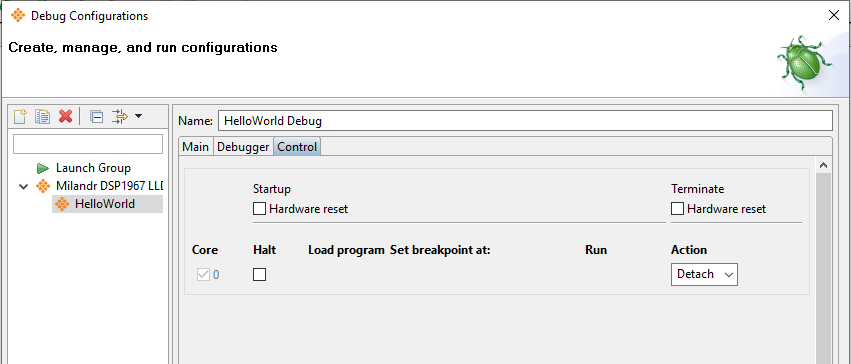Open the filter menu dropdown arrow
The height and width of the screenshot is (364, 851).
click(138, 116)
